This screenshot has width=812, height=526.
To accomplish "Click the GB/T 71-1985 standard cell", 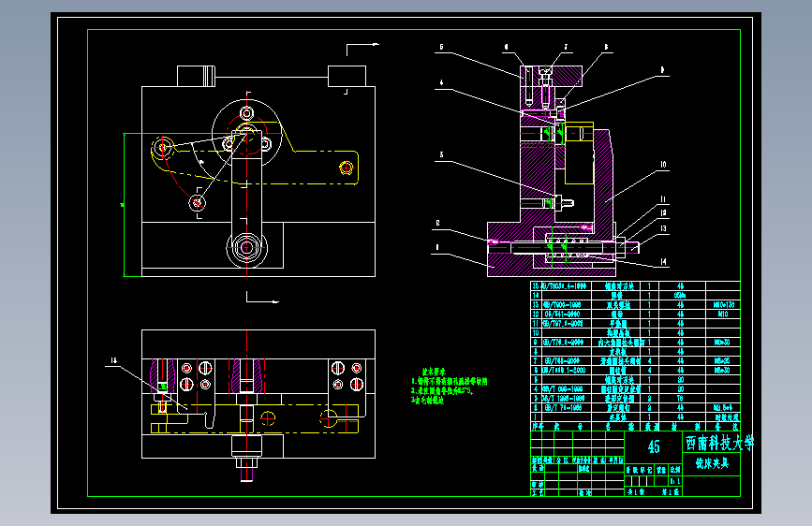I will coord(562,407).
